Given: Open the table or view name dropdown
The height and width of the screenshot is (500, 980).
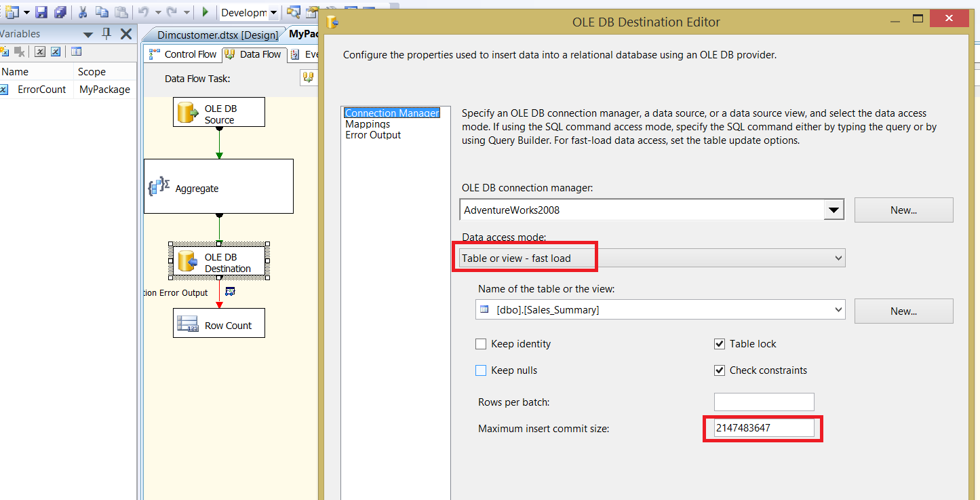Looking at the screenshot, I should (x=836, y=309).
